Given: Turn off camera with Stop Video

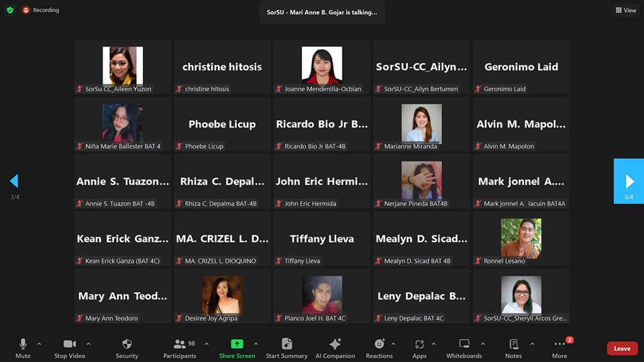Looking at the screenshot, I should 70,347.
